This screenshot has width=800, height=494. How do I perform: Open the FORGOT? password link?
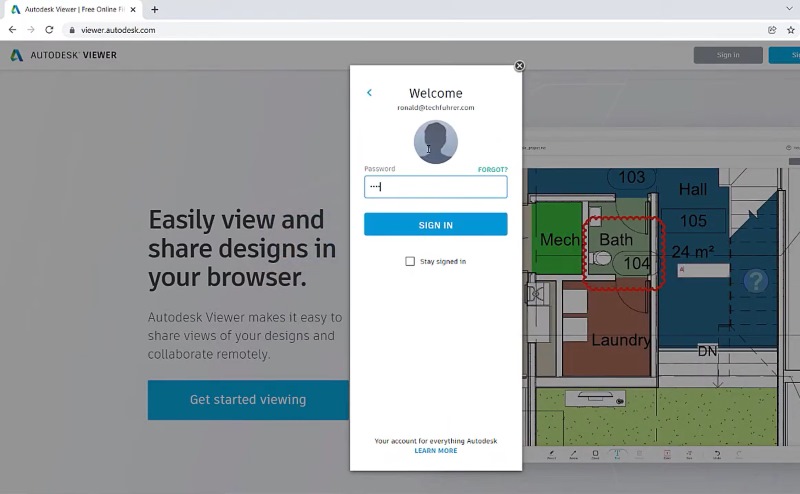pos(492,169)
